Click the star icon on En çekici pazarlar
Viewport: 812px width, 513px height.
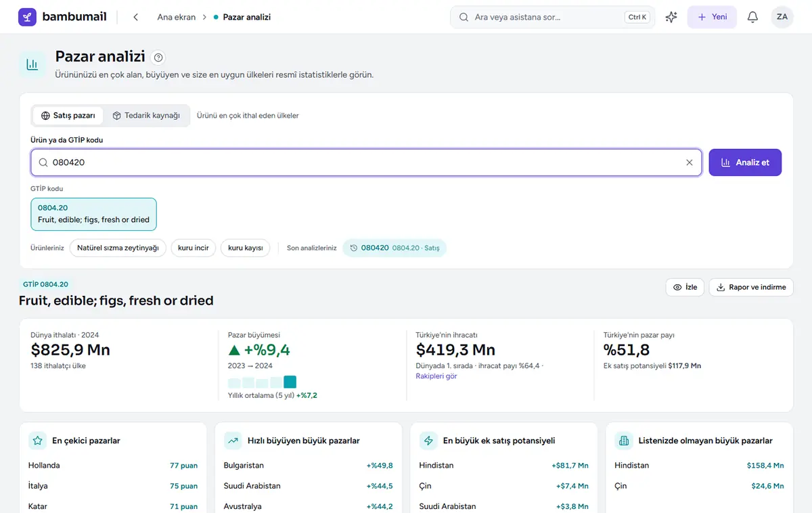37,441
